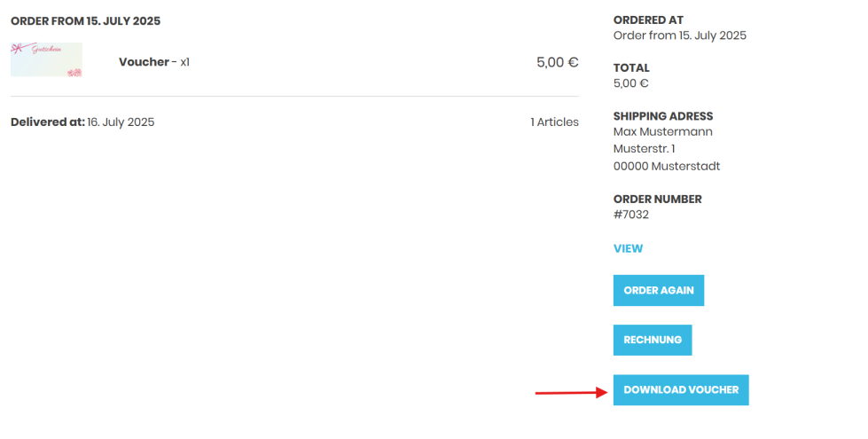Click the ORDER NUMBER label
868x439 pixels.
pyautogui.click(x=657, y=199)
